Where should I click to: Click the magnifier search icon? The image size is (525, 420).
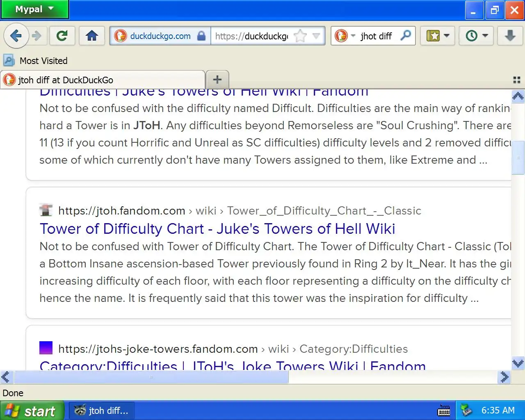tap(406, 36)
